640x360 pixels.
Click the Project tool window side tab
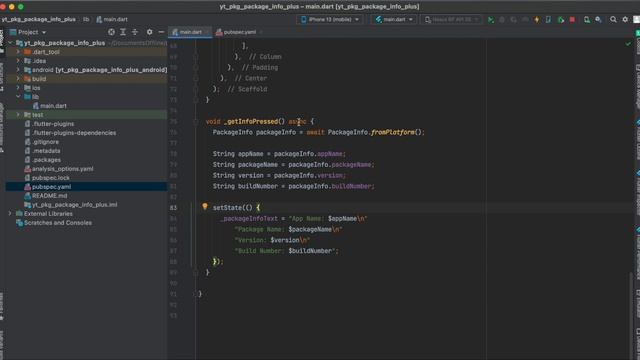(2, 41)
